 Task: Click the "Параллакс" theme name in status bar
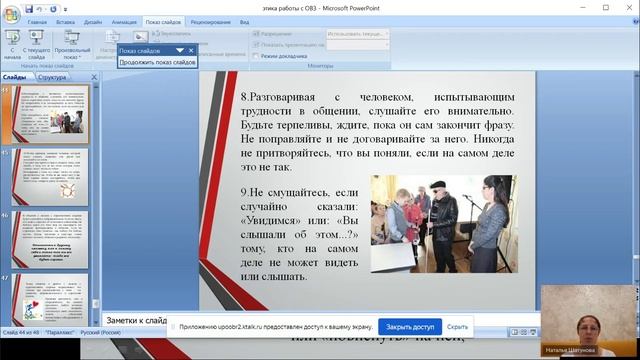60,333
